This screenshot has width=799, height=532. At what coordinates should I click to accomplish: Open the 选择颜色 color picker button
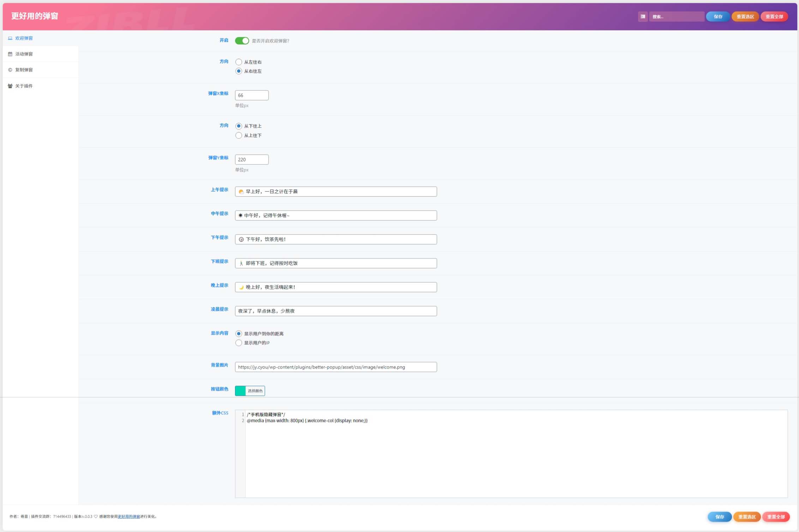coord(255,391)
